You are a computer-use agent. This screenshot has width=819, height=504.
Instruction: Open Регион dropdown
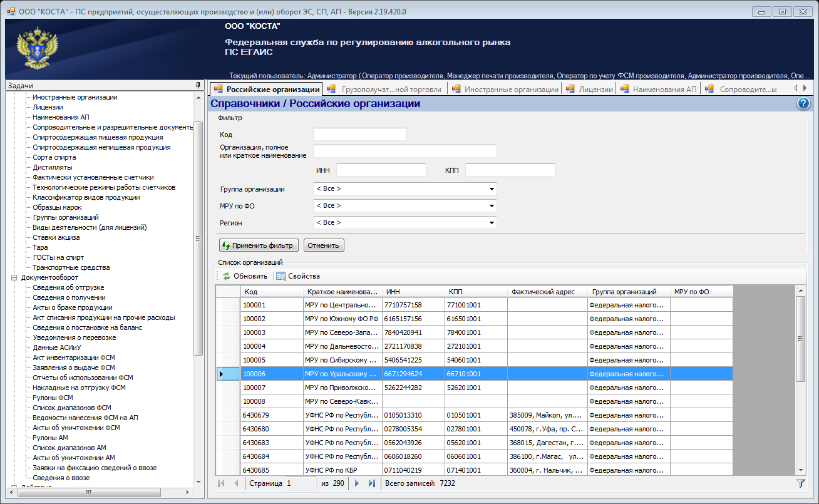pyautogui.click(x=404, y=222)
